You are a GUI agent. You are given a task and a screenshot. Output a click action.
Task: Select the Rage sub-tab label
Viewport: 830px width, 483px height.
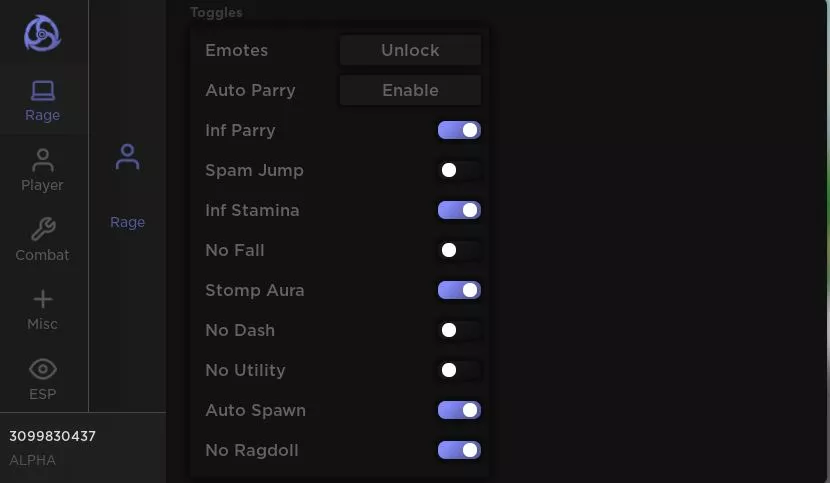(128, 222)
